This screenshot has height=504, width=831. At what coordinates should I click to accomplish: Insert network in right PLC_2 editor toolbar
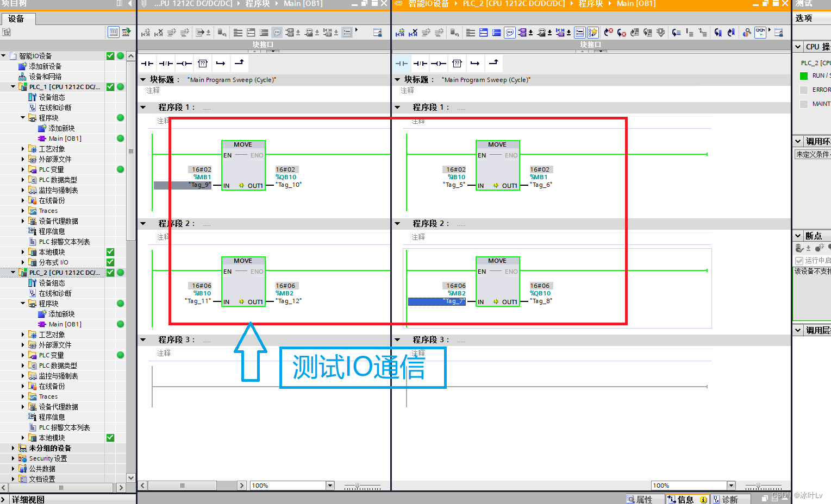[x=400, y=33]
